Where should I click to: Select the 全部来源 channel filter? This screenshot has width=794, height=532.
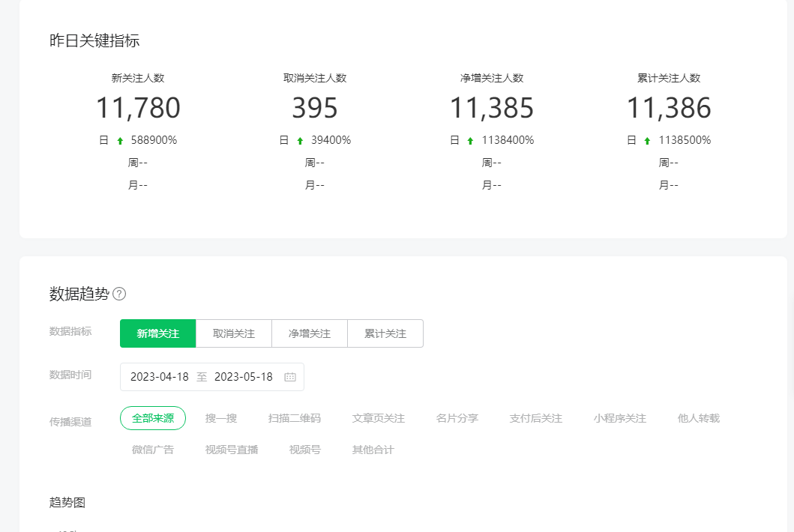click(153, 418)
